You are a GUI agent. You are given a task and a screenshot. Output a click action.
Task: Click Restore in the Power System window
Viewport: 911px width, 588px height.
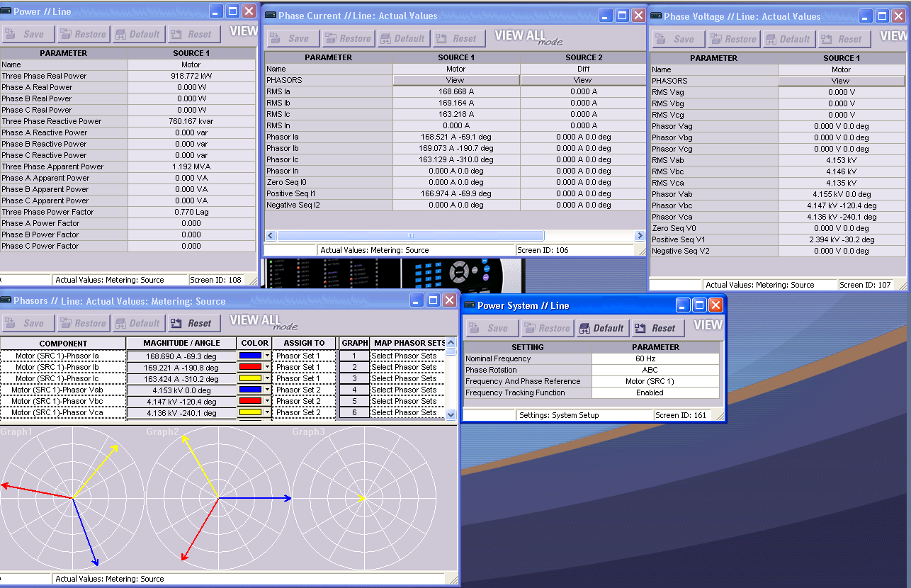(547, 328)
